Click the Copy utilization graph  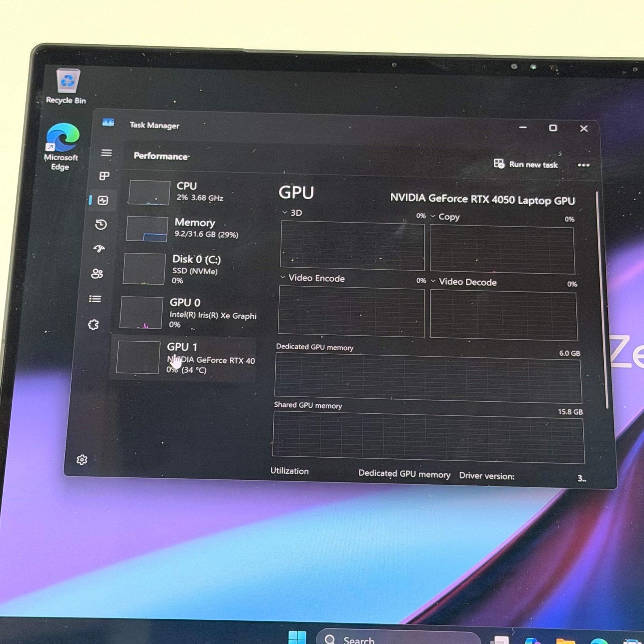[x=502, y=250]
